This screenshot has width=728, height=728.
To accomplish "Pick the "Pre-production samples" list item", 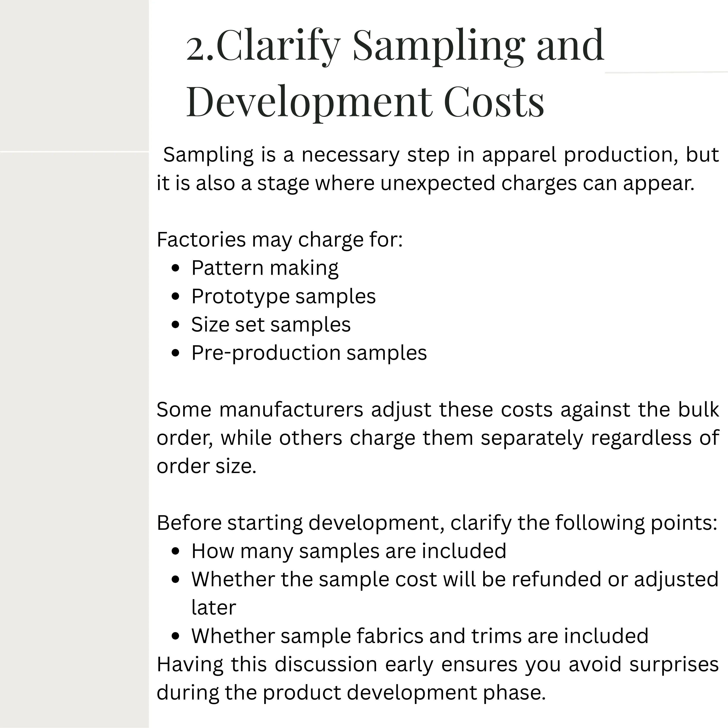I will (x=309, y=353).
